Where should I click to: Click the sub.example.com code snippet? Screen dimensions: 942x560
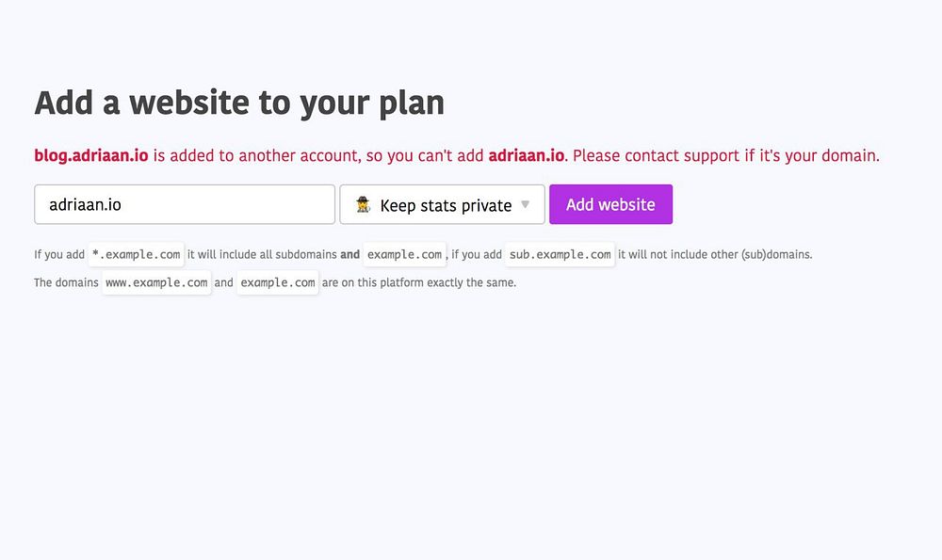click(560, 254)
